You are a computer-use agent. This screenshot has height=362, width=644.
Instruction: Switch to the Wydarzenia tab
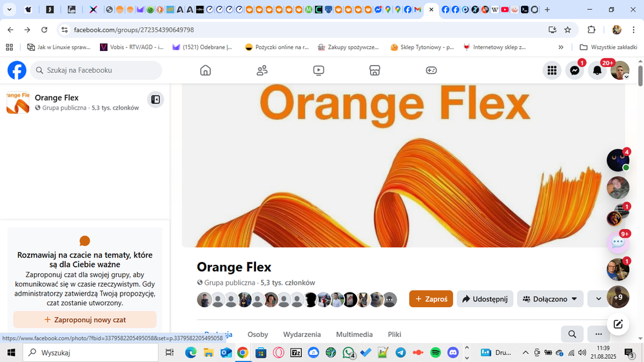(x=302, y=334)
